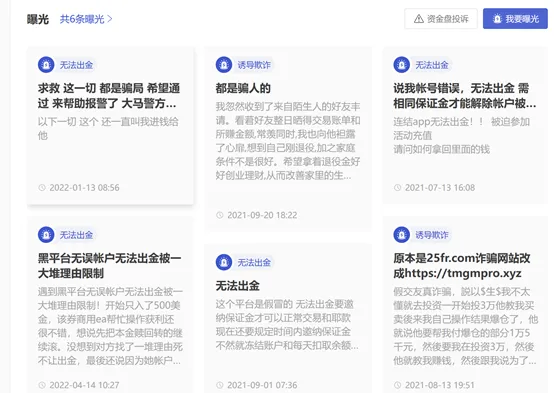Screen dimensions: 554x393
Task: Open post 说我帐号错误，无法出金
Action: 465,96
